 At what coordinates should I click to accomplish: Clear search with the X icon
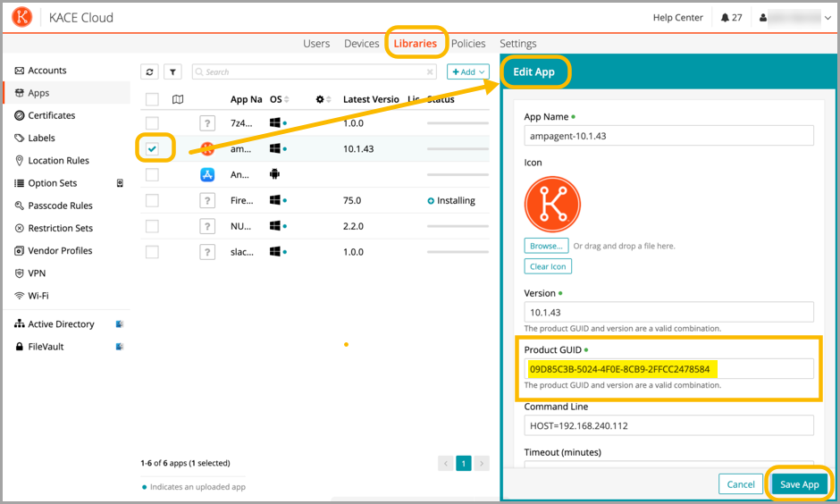tap(430, 72)
